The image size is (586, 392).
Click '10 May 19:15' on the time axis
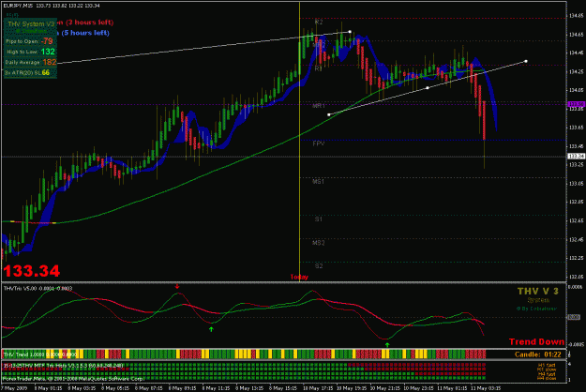[353, 388]
